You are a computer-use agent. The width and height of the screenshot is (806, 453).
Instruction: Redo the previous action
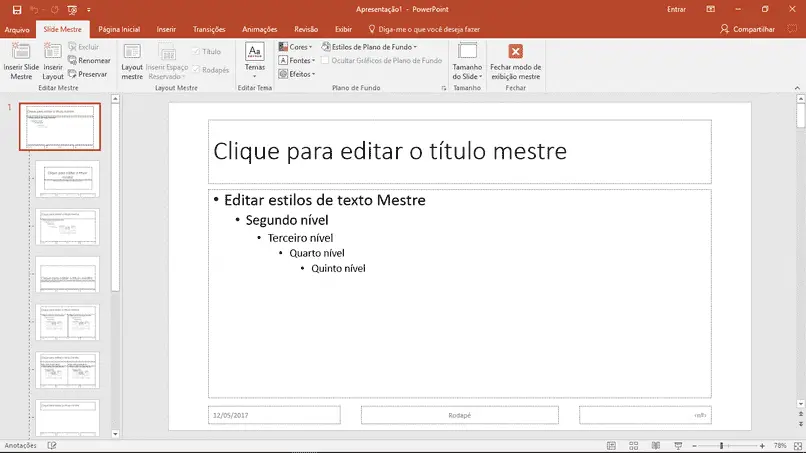click(x=54, y=10)
